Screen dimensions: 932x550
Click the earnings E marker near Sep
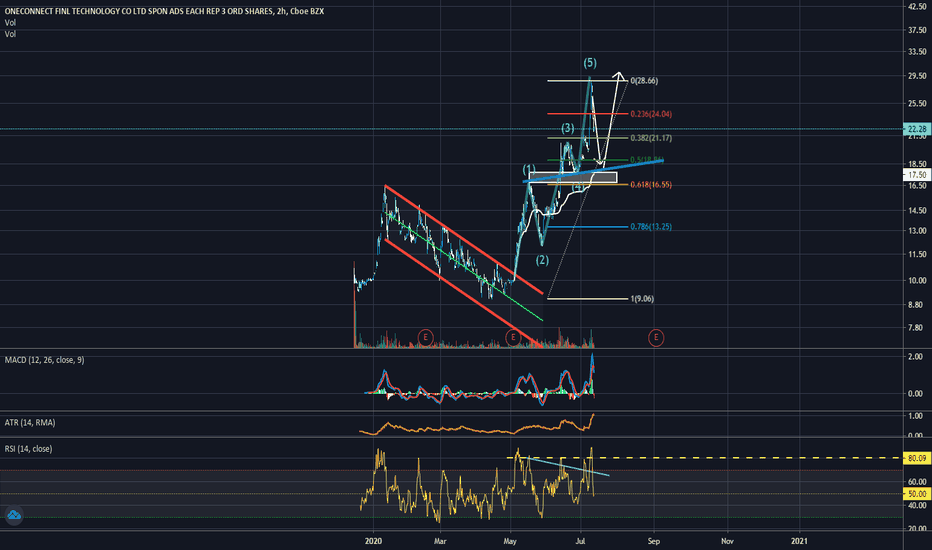pos(656,338)
